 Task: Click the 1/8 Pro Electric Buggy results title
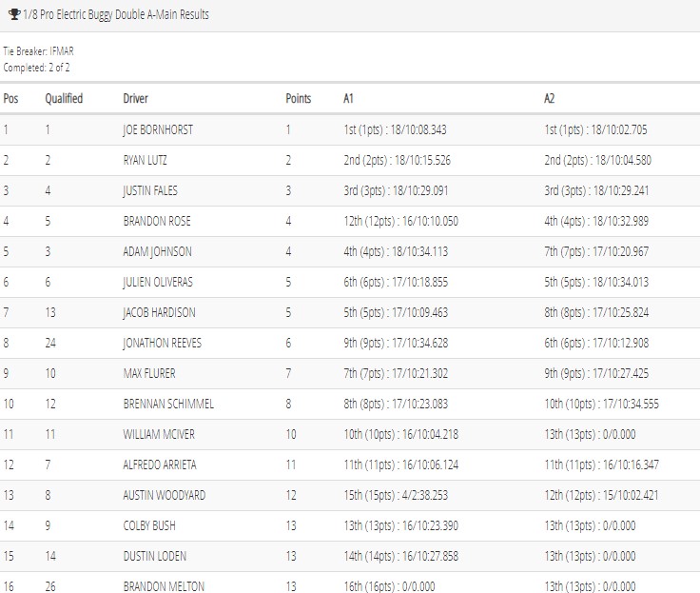116,14
